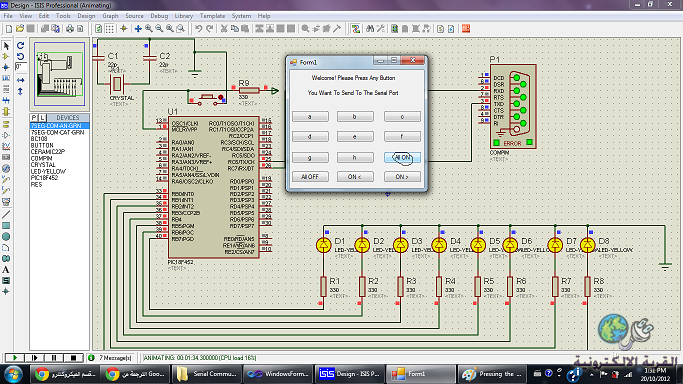
Task: Undo the last change
Action: [199, 29]
